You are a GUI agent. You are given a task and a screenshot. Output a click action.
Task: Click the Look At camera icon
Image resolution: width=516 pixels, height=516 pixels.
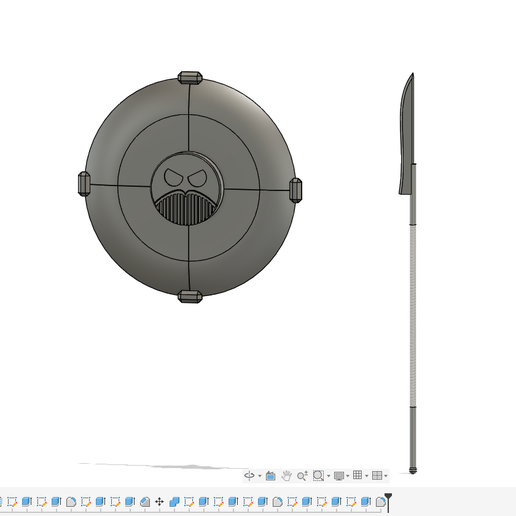(271, 476)
